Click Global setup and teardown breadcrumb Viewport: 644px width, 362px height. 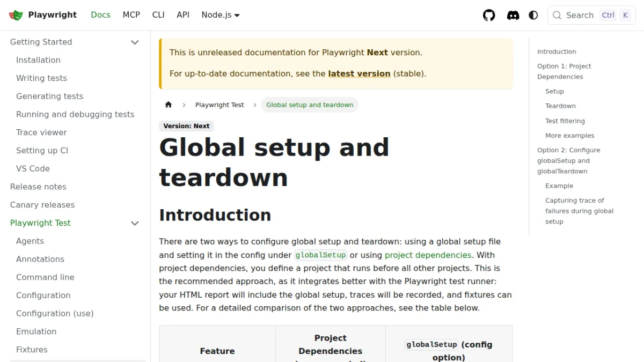click(x=310, y=105)
